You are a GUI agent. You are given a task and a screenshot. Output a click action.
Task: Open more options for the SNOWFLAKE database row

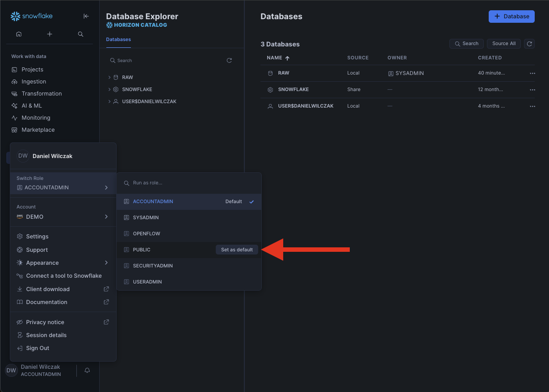(x=532, y=90)
